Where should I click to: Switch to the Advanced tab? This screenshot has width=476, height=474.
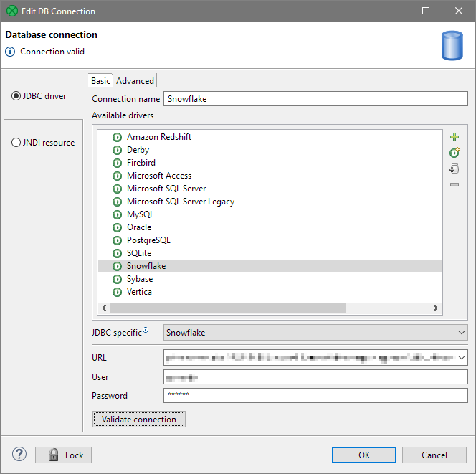[x=135, y=81]
